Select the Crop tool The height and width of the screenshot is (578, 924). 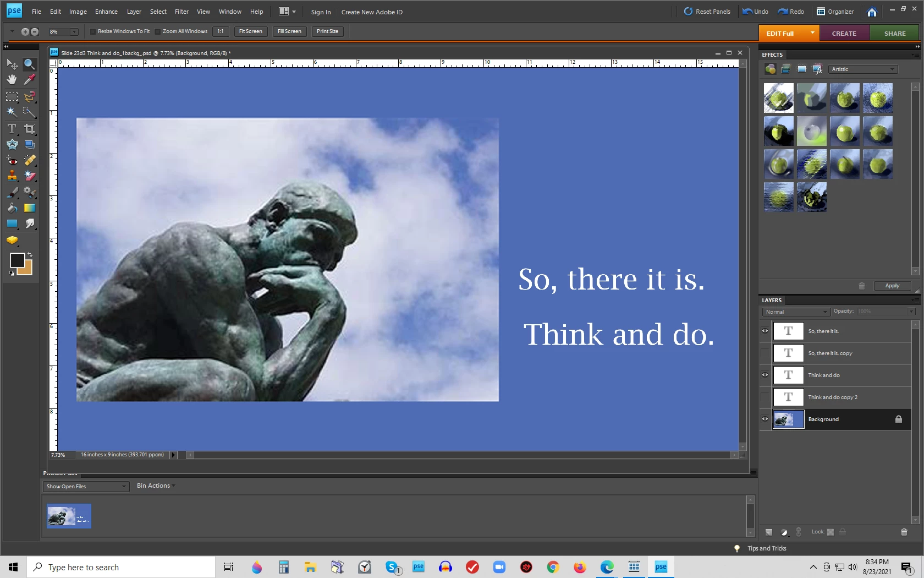tap(29, 129)
